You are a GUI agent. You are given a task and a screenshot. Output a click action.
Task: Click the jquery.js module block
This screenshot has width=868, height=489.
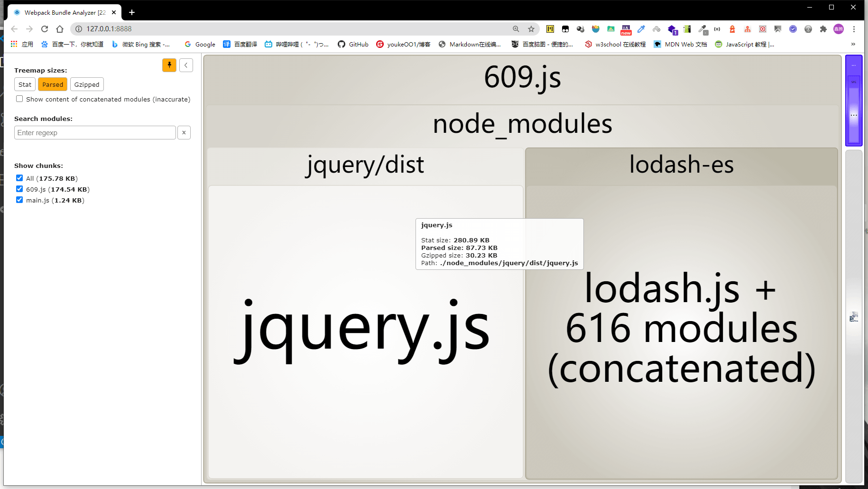tap(365, 332)
